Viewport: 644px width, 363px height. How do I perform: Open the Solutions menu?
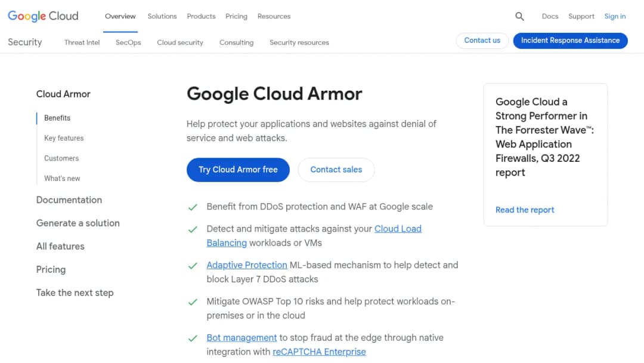click(x=162, y=17)
